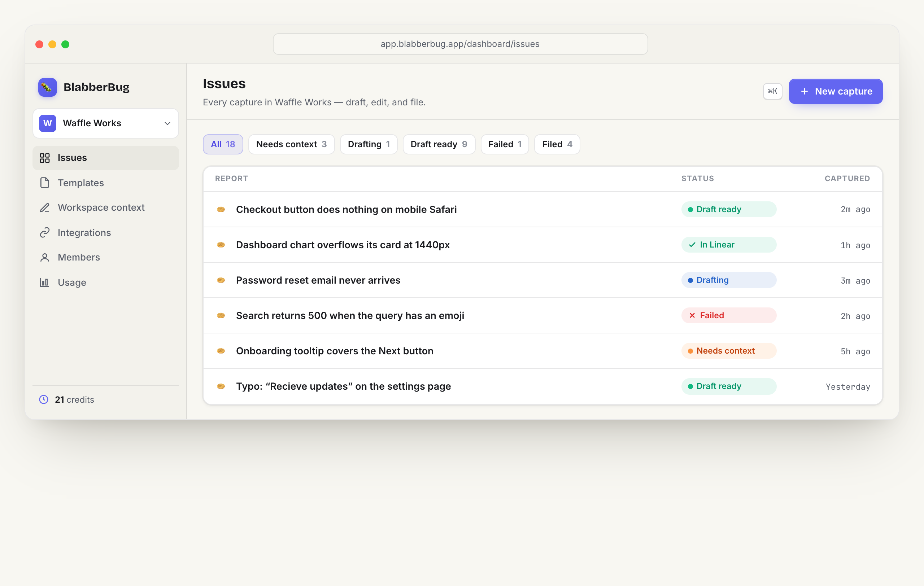Click waffle icon beside Search returns 500 report
This screenshot has width=924, height=586.
click(x=221, y=316)
